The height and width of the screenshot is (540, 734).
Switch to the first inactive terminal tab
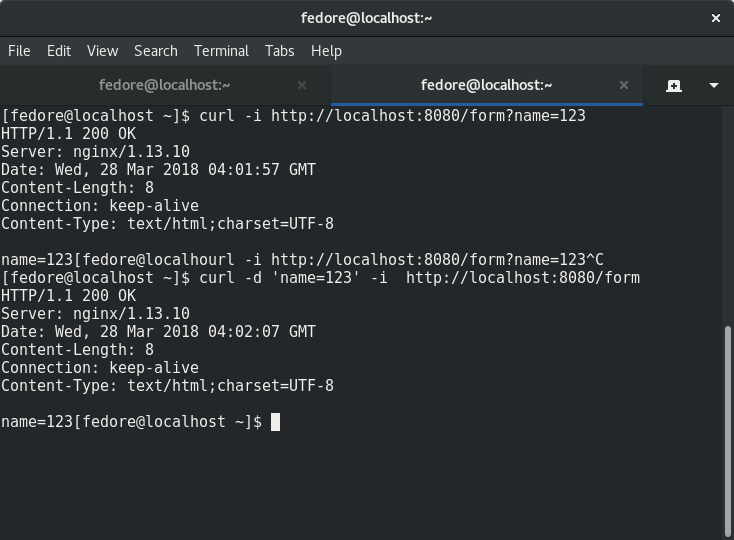(165, 85)
